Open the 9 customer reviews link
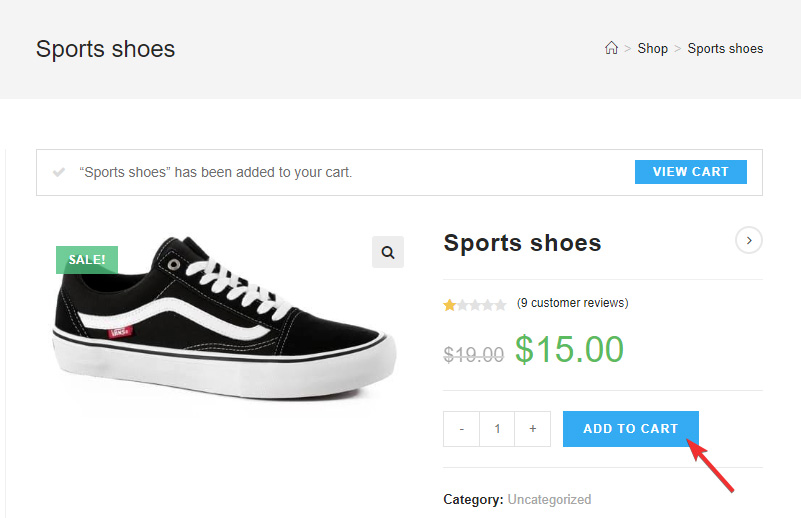The width and height of the screenshot is (801, 518). click(573, 303)
